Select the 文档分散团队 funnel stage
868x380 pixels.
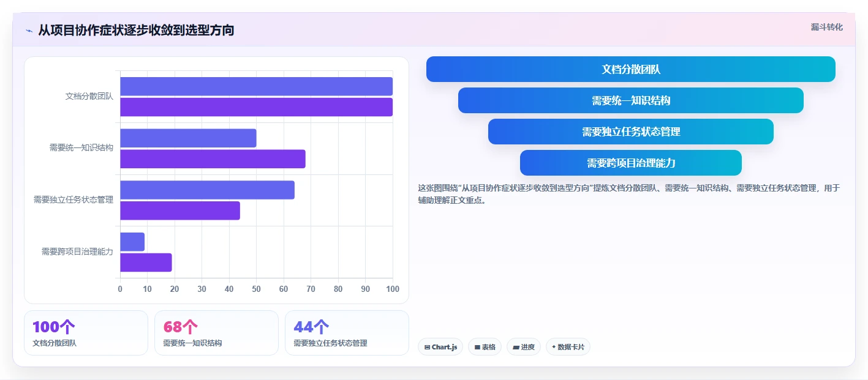point(630,69)
